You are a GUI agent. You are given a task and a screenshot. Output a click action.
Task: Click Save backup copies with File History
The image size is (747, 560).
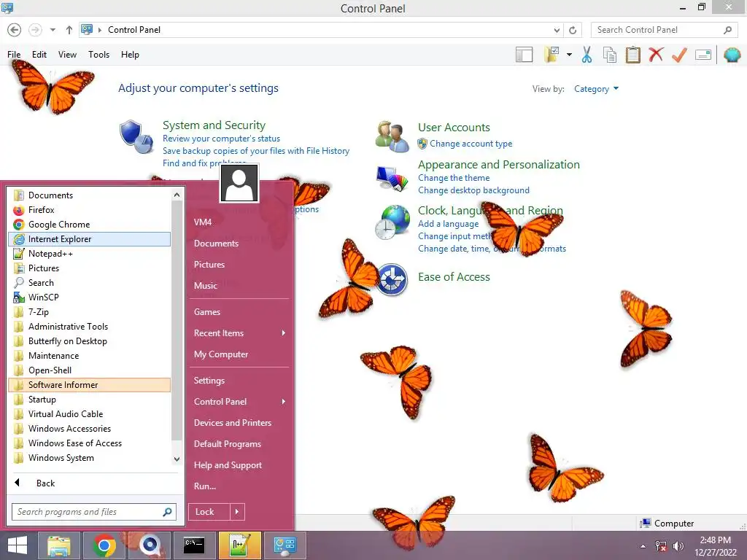click(256, 151)
